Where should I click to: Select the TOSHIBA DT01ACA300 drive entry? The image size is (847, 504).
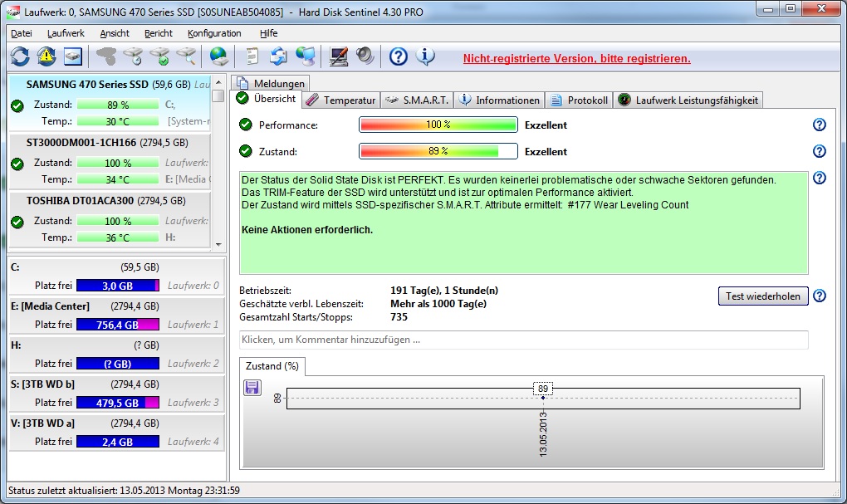click(110, 219)
